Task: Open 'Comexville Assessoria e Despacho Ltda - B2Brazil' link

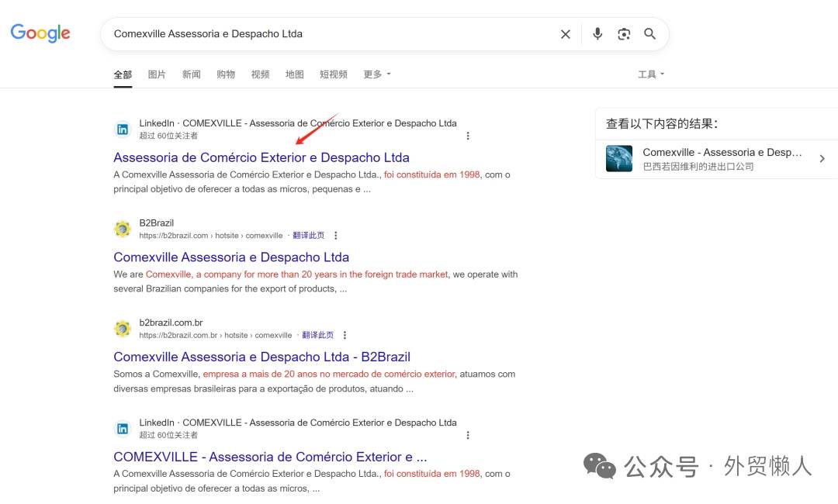Action: pos(261,357)
